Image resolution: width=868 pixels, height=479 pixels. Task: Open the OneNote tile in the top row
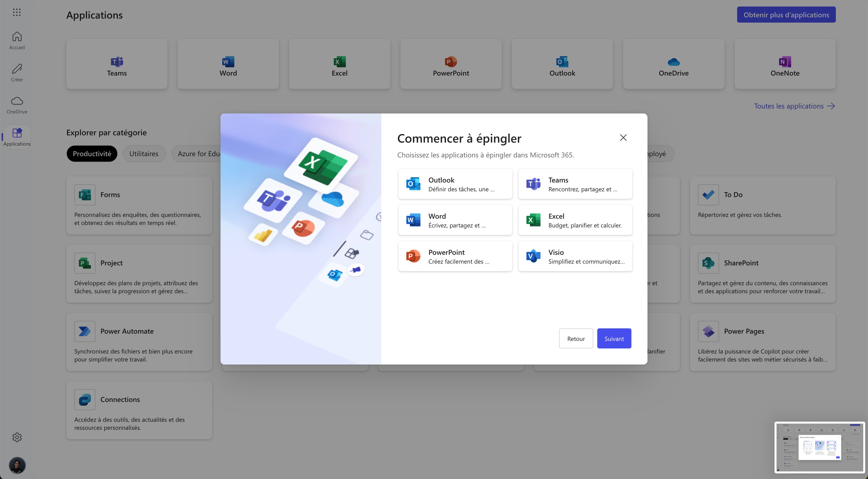click(x=785, y=64)
